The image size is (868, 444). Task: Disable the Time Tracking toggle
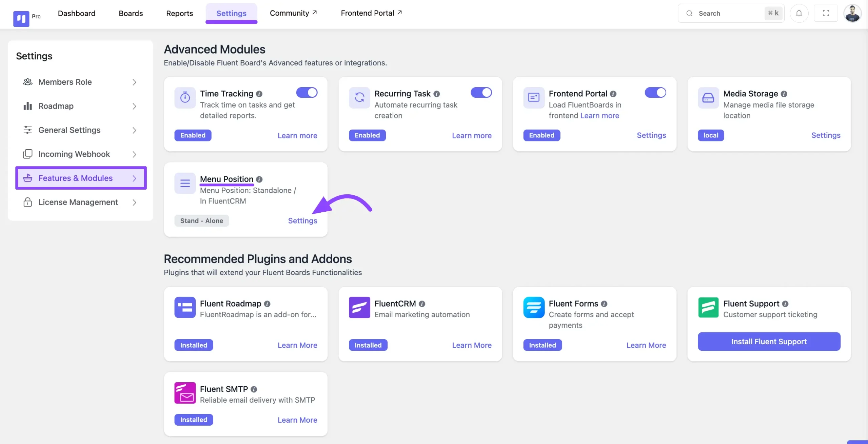307,93
